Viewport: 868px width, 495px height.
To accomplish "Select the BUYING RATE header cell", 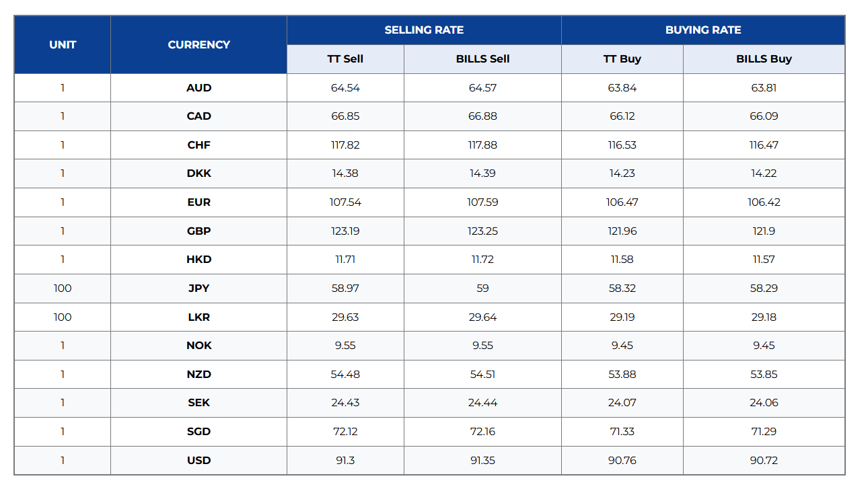I will point(703,30).
